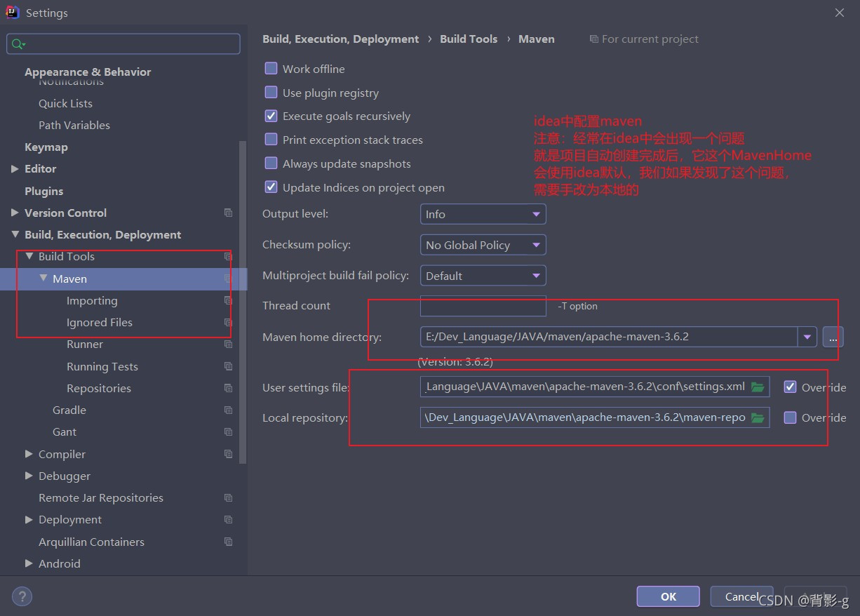Expand the Version Control node
860x616 pixels.
coord(15,213)
